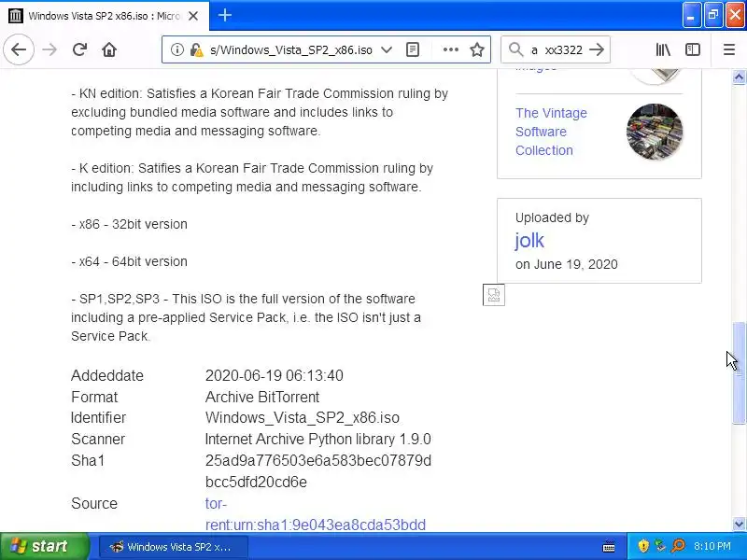Screen dimensions: 747x560
Task: Click the Addeddate value 2020-06-19 06:13:40
Action: [274, 375]
